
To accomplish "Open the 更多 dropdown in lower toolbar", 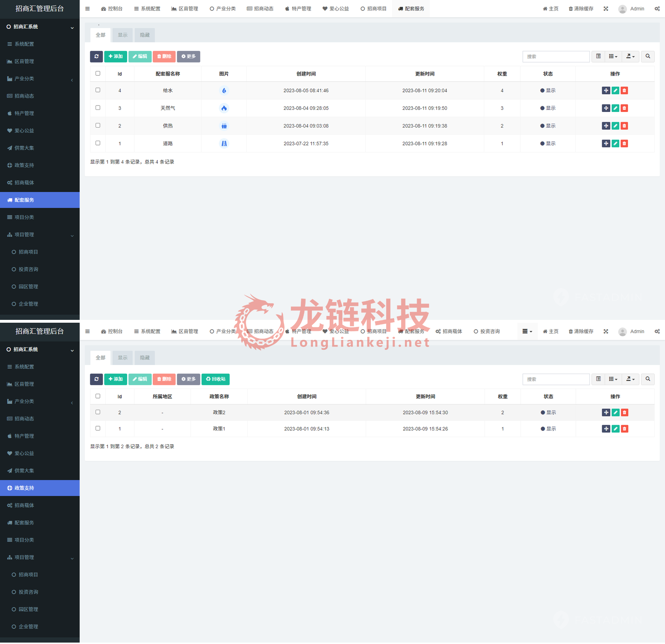I will coord(188,379).
